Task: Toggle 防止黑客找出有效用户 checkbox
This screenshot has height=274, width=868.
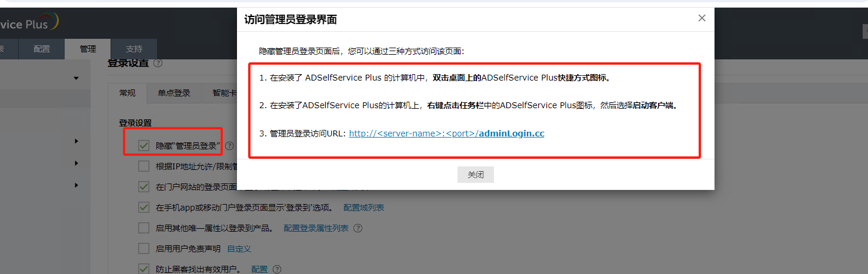Action: pyautogui.click(x=143, y=269)
